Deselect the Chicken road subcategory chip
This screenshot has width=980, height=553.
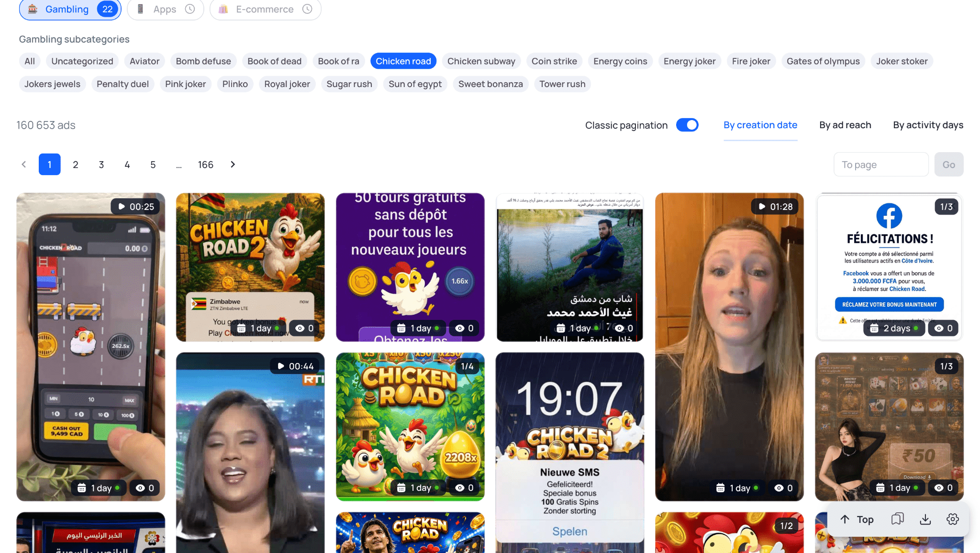(x=403, y=61)
